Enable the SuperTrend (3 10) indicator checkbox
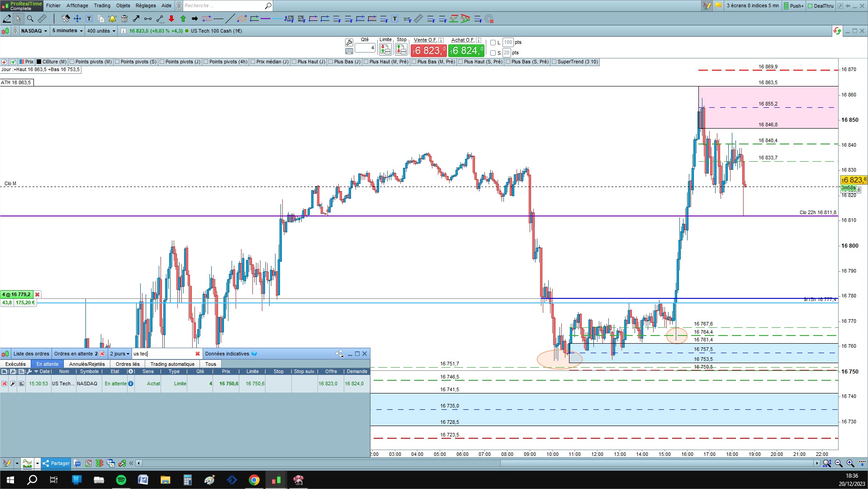The height and width of the screenshot is (489, 868). point(554,62)
